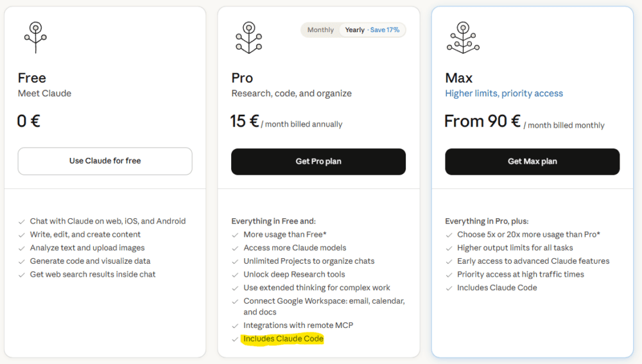
Task: Select Yearly billing option
Action: (x=354, y=30)
